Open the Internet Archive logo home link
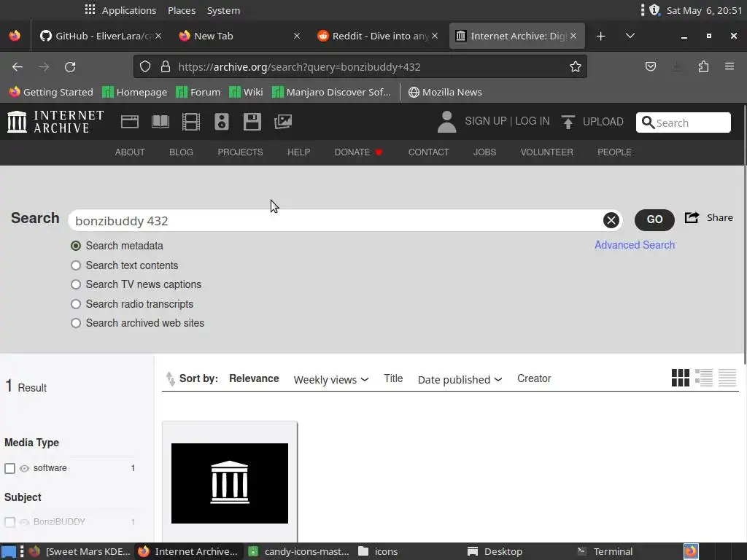Image resolution: width=747 pixels, height=560 pixels. (55, 122)
